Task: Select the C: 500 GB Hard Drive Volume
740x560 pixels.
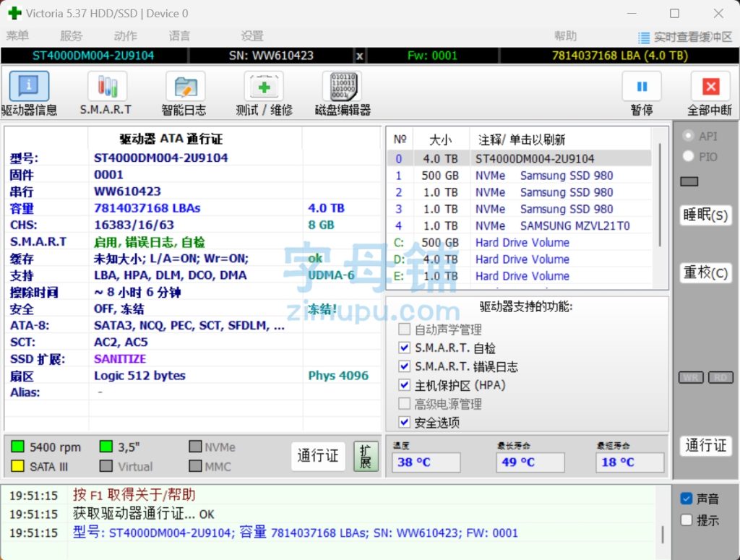Action: 519,243
